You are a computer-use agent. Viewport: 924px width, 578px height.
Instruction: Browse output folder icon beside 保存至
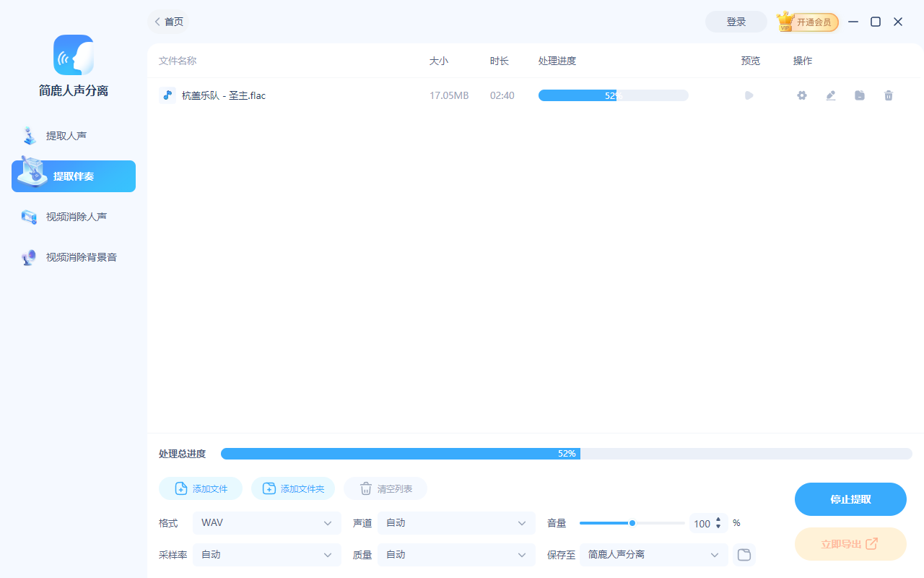click(x=744, y=554)
